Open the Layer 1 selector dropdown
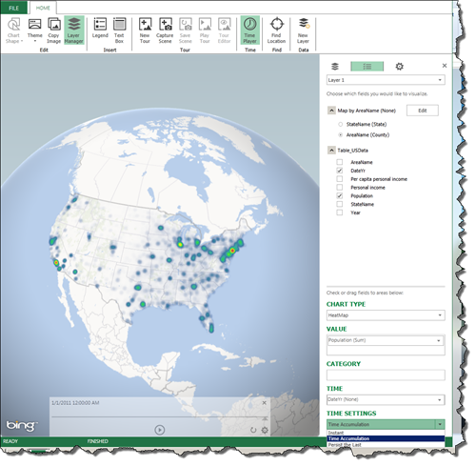The image size is (476, 466). click(386, 80)
